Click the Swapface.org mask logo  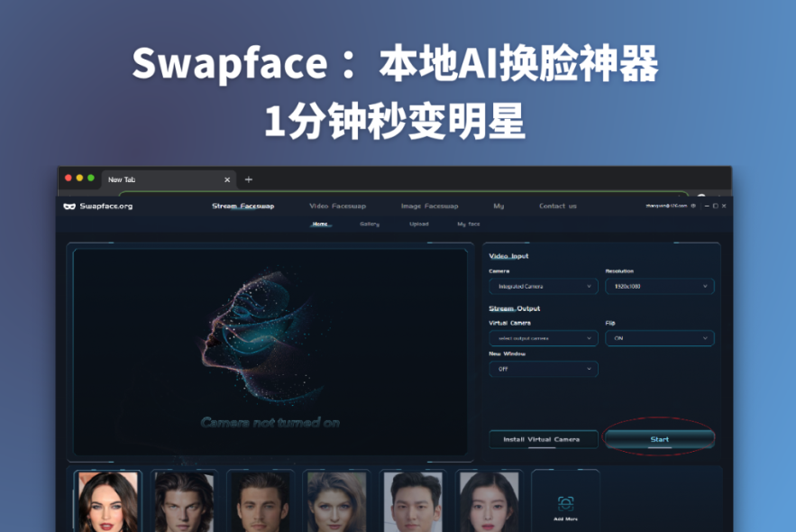(69, 206)
